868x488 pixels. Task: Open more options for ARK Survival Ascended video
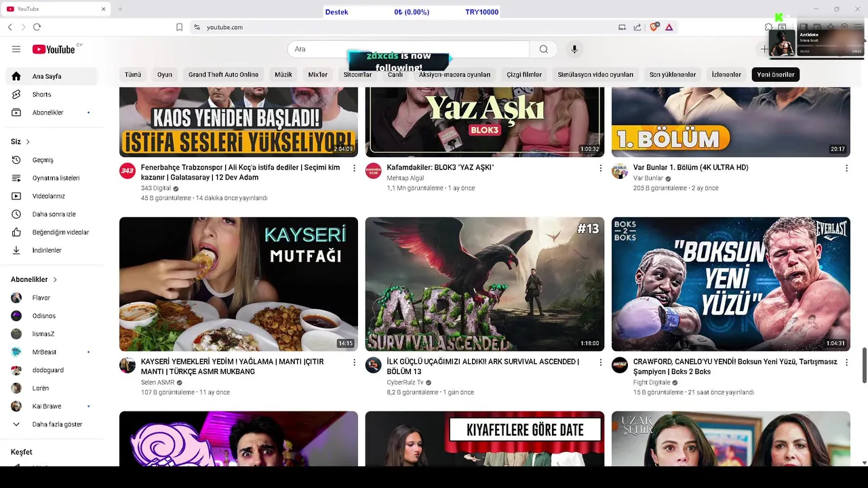coord(600,363)
